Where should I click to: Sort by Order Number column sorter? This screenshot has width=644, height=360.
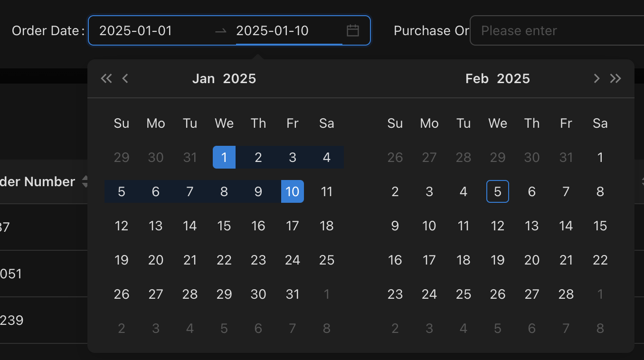coord(85,181)
